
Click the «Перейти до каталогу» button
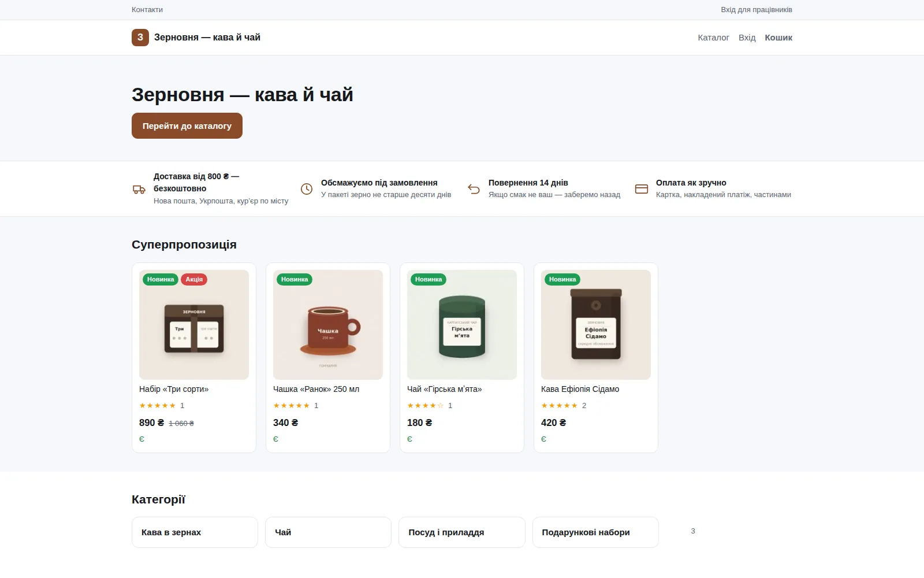pos(187,126)
